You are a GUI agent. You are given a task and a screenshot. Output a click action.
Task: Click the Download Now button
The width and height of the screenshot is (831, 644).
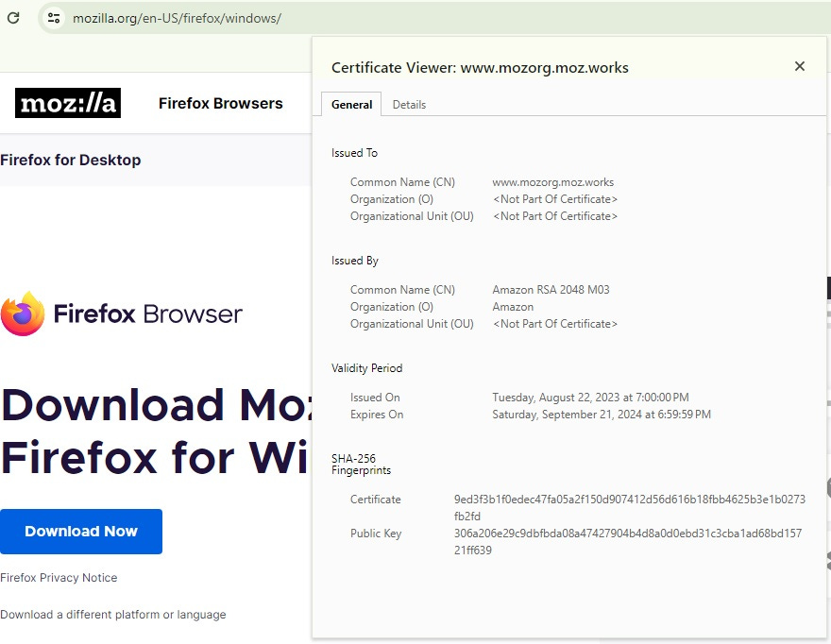[x=81, y=532]
